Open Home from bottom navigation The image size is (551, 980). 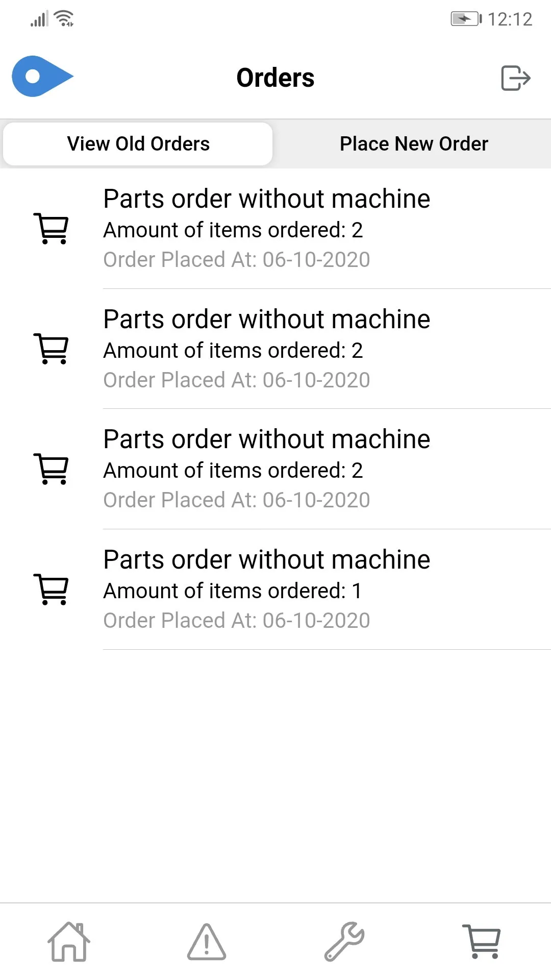pos(69,942)
